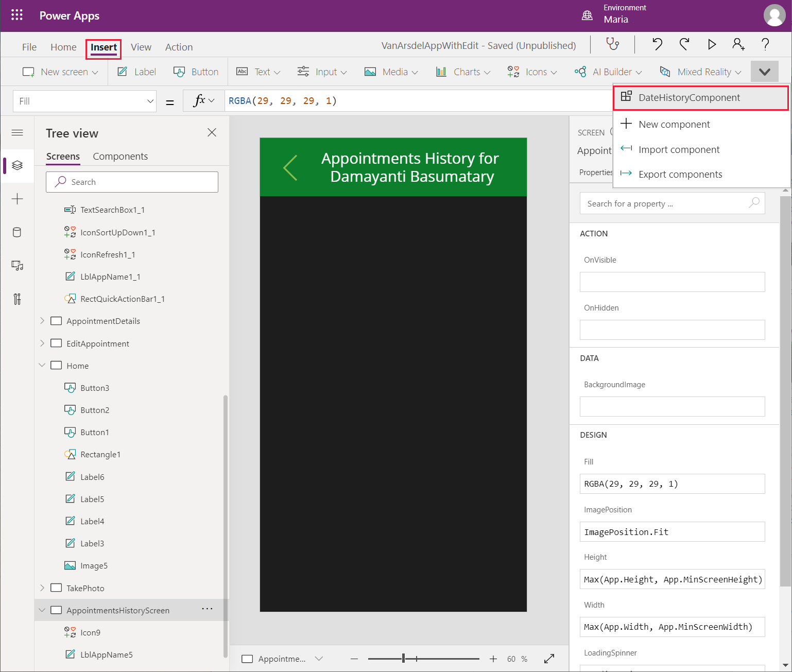Preview the app with play icon
This screenshot has height=672, width=792.
[x=712, y=44]
